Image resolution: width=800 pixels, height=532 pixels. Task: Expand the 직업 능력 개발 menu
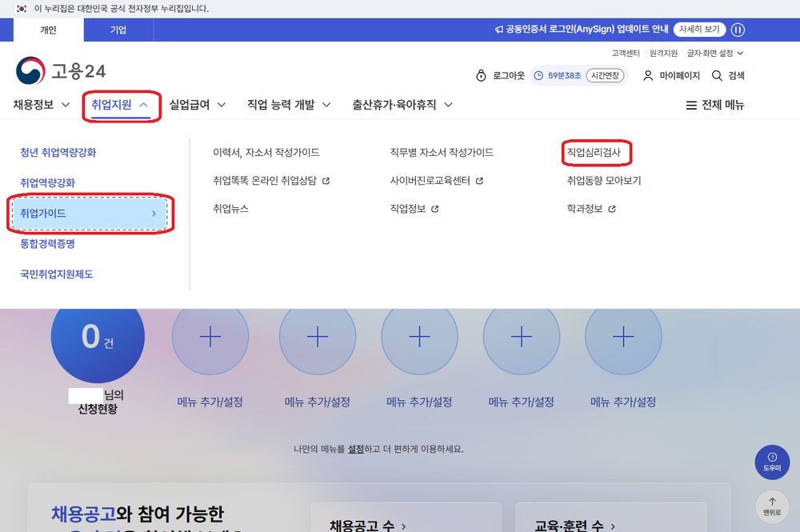click(x=289, y=105)
